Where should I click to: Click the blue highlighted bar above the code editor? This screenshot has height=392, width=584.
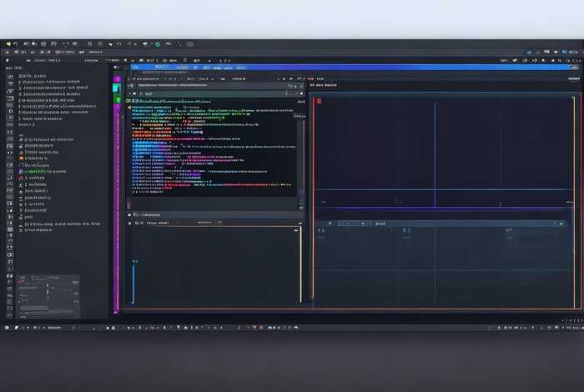coord(354,68)
